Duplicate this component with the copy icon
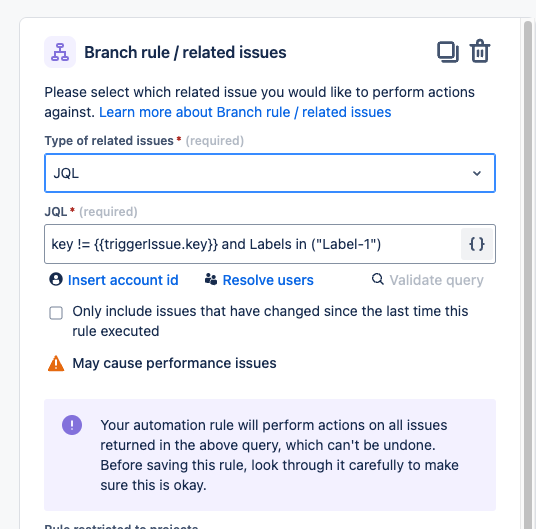The image size is (536, 529). pyautogui.click(x=448, y=52)
